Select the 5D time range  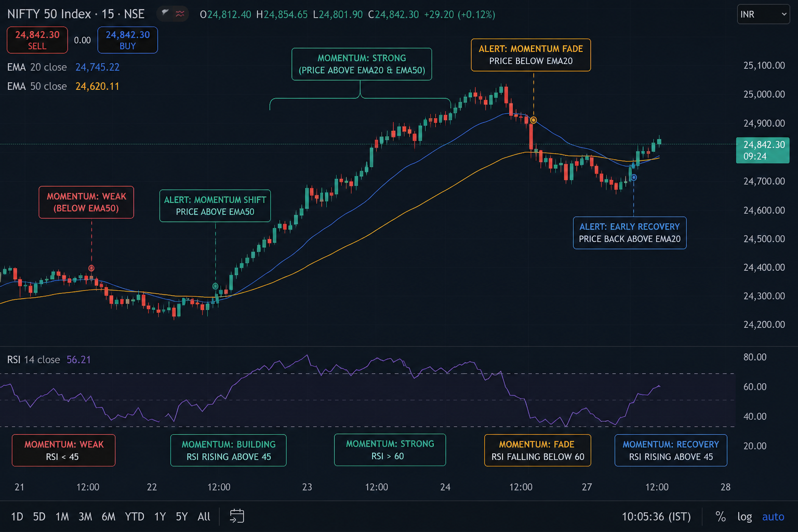pyautogui.click(x=39, y=516)
